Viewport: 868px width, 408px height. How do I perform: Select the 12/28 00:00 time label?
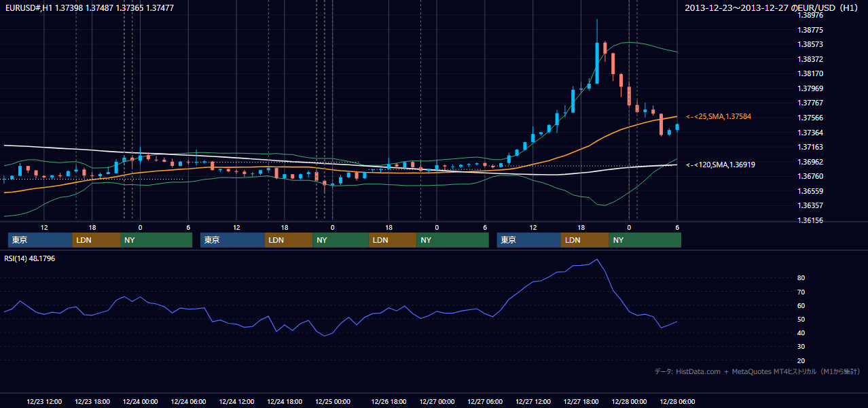click(630, 402)
